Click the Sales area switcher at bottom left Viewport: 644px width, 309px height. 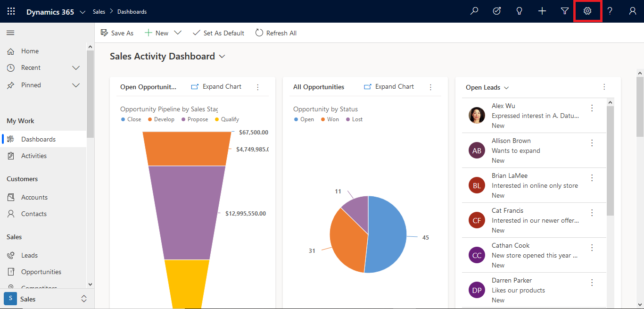pos(46,299)
